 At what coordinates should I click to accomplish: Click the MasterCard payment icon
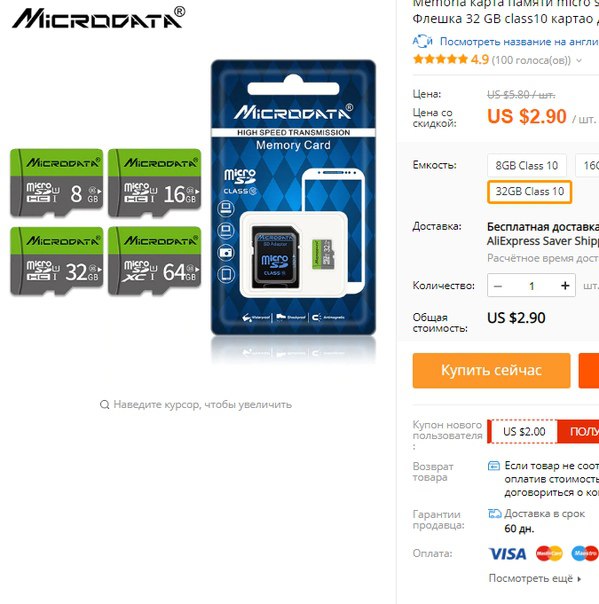click(x=549, y=554)
